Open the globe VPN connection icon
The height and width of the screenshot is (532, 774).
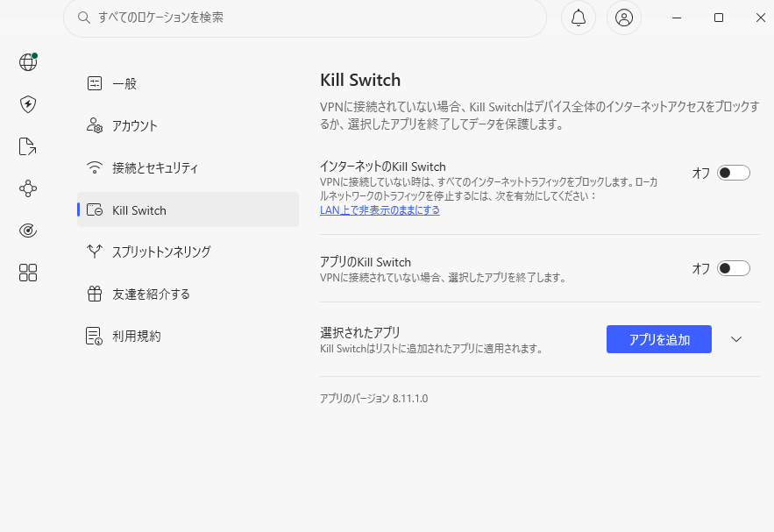click(28, 62)
